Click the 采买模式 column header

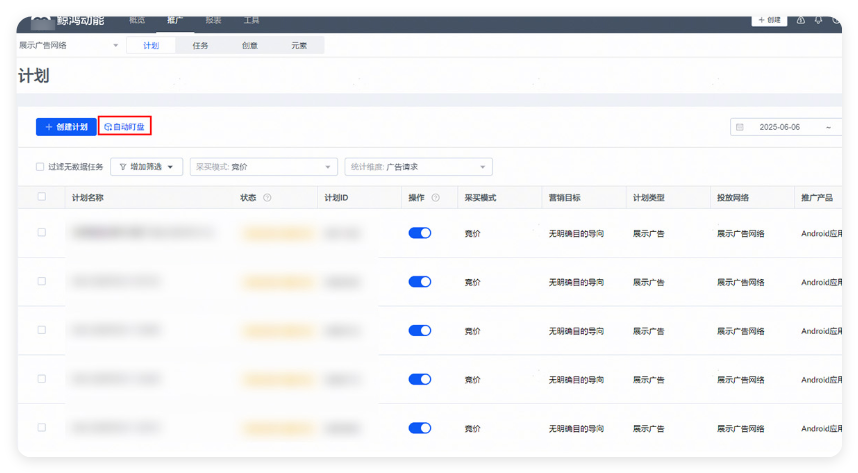click(480, 198)
